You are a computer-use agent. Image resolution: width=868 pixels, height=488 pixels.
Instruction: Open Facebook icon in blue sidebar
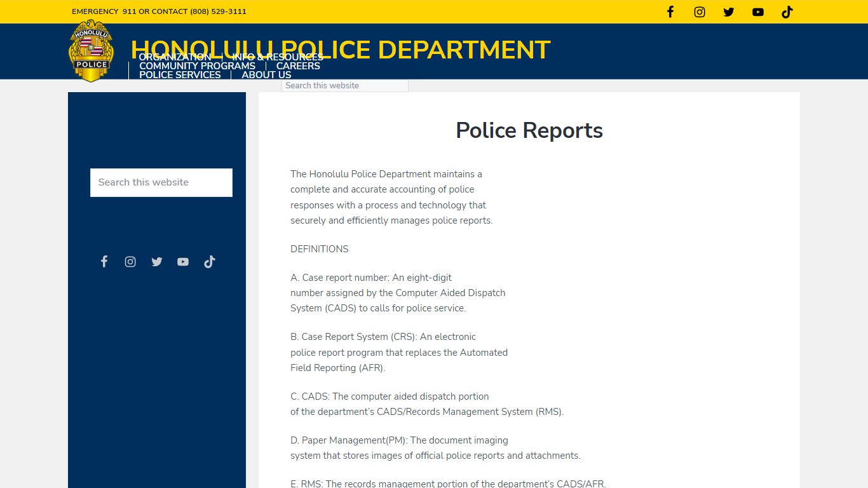(x=104, y=262)
